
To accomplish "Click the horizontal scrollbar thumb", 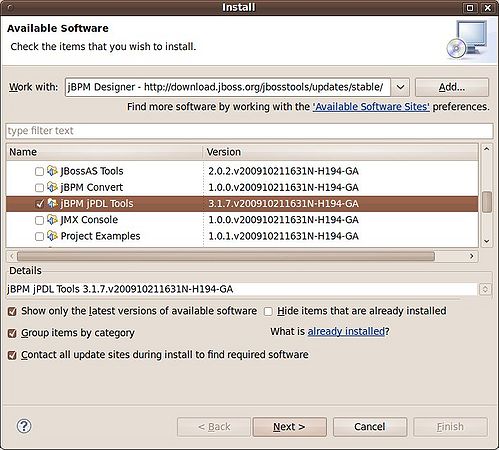I will click(226, 256).
